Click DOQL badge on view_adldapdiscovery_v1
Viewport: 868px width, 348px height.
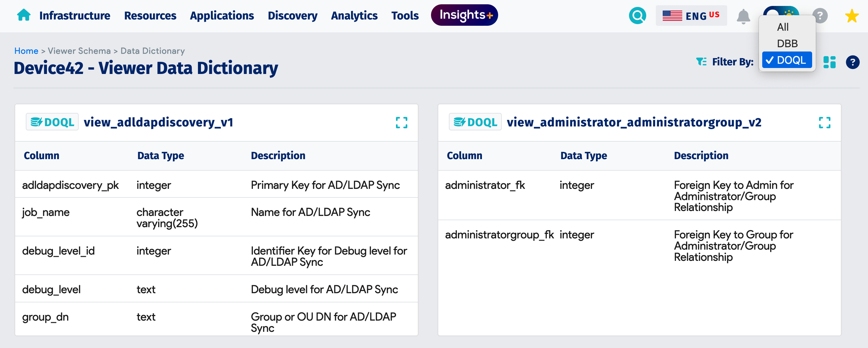[52, 122]
